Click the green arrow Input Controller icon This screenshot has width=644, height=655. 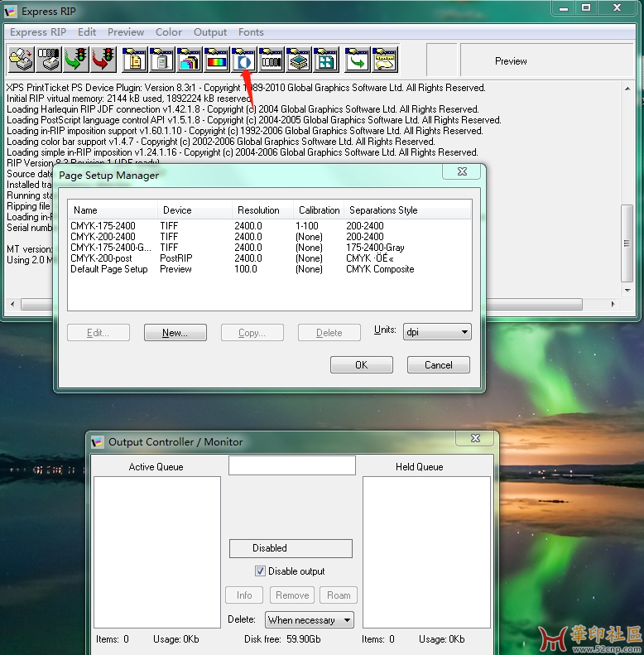pyautogui.click(x=357, y=60)
